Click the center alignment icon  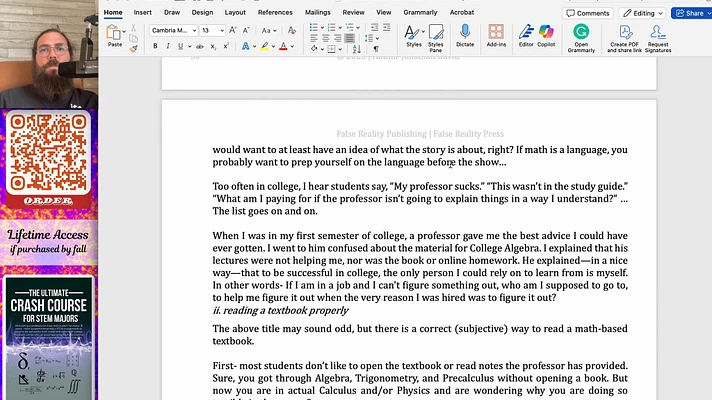(x=326, y=39)
